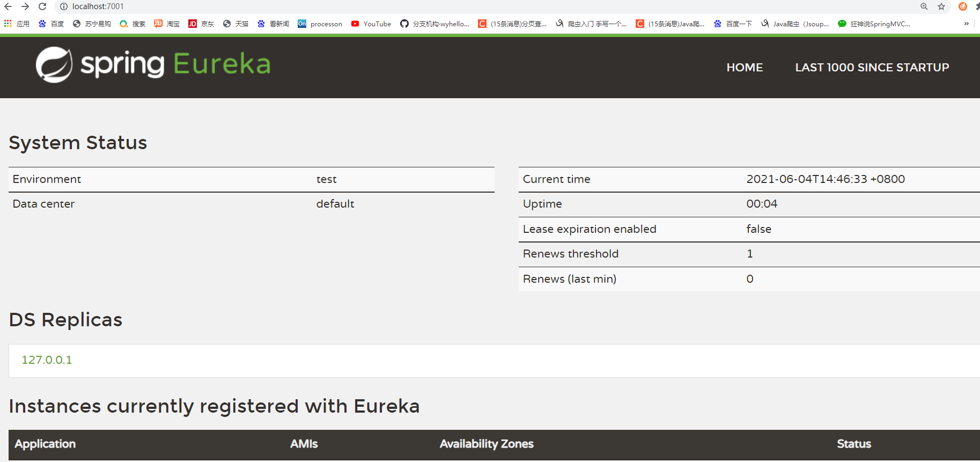Open the 搜索 bookmark
The image size is (980, 462).
[x=132, y=24]
